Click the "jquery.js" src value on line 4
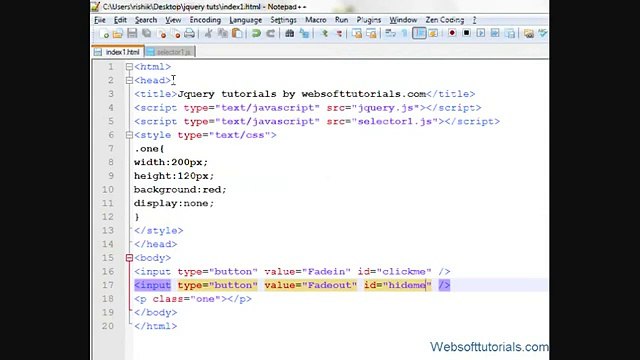This screenshot has width=640, height=360. (x=388, y=108)
